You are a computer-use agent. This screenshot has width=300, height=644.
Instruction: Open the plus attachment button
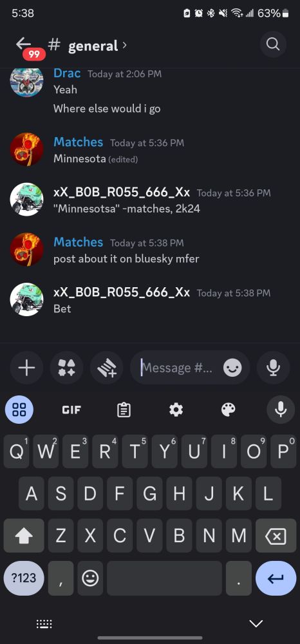pos(26,368)
